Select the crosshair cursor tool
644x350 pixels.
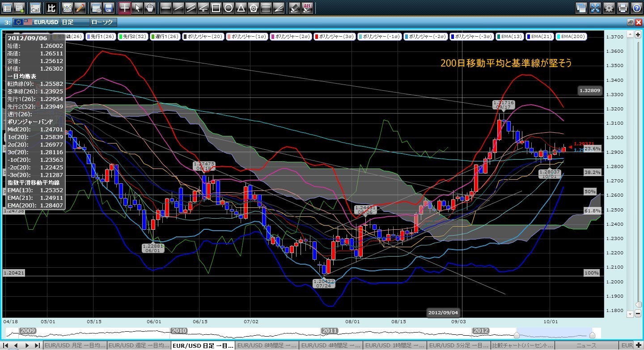[x=125, y=8]
